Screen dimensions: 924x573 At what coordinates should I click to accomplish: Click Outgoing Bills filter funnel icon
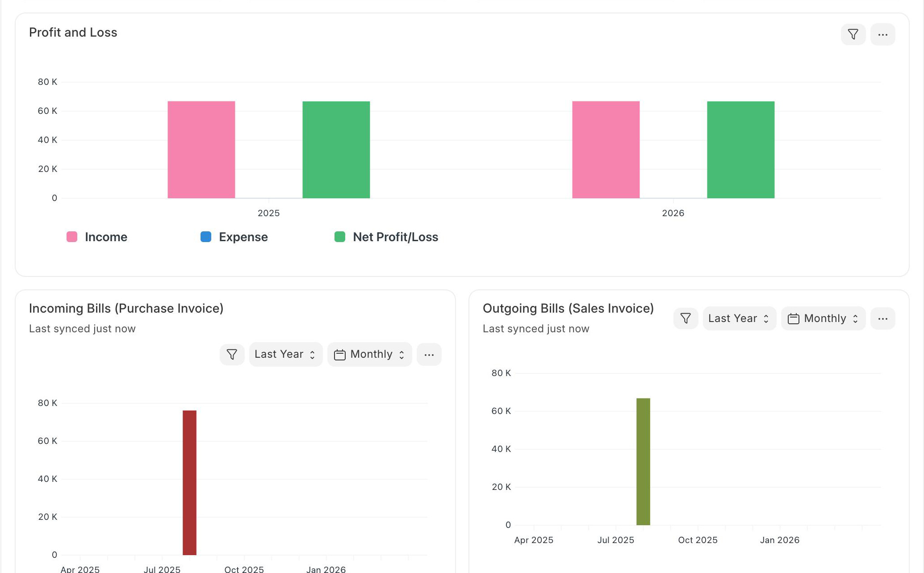[686, 318]
